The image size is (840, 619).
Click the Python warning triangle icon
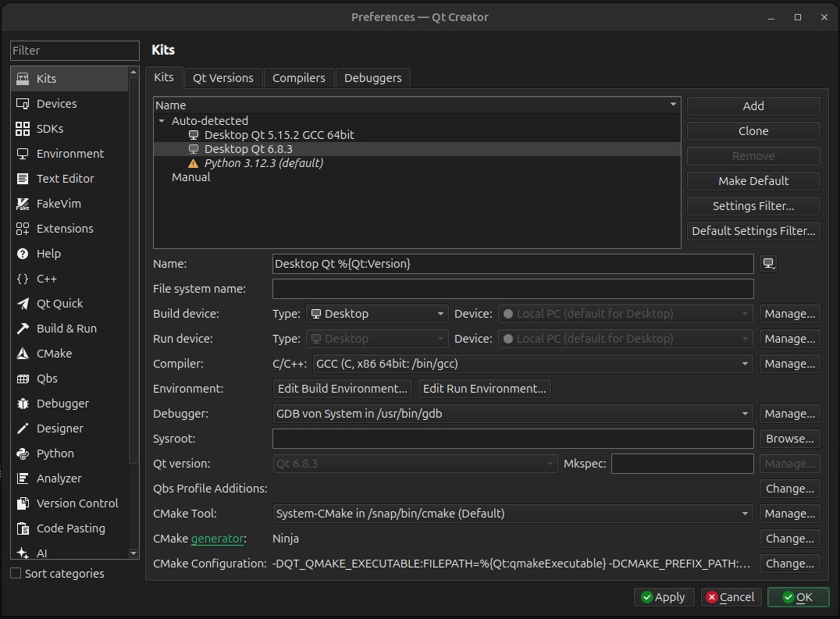coord(194,163)
